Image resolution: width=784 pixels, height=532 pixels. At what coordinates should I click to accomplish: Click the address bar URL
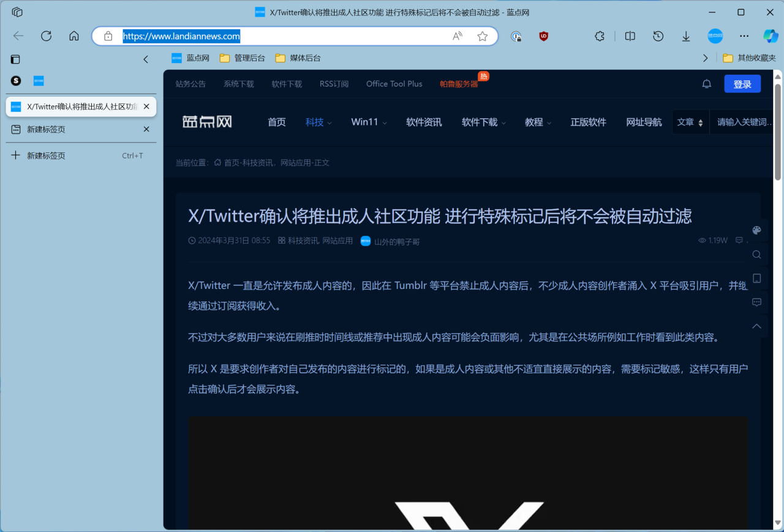[x=181, y=36]
